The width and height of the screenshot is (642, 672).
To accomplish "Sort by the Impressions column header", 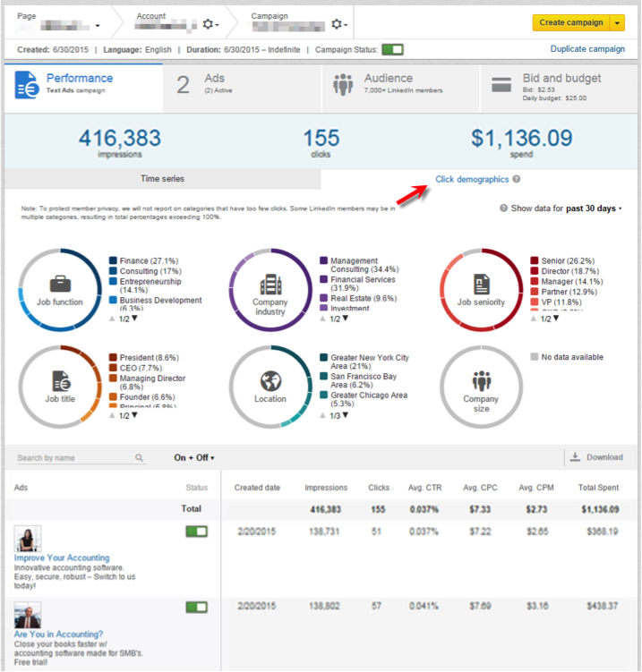I will pyautogui.click(x=326, y=488).
